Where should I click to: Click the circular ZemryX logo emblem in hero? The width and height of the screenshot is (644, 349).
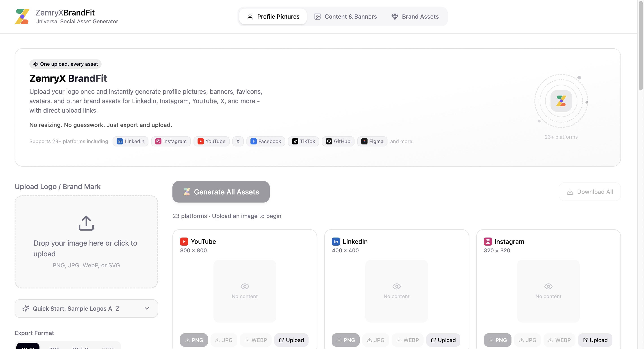(561, 101)
